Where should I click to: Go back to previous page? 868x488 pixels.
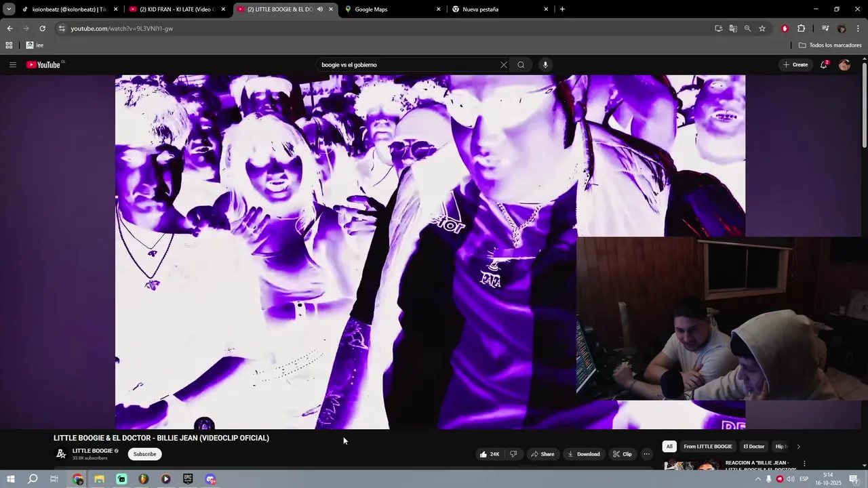coord(9,28)
